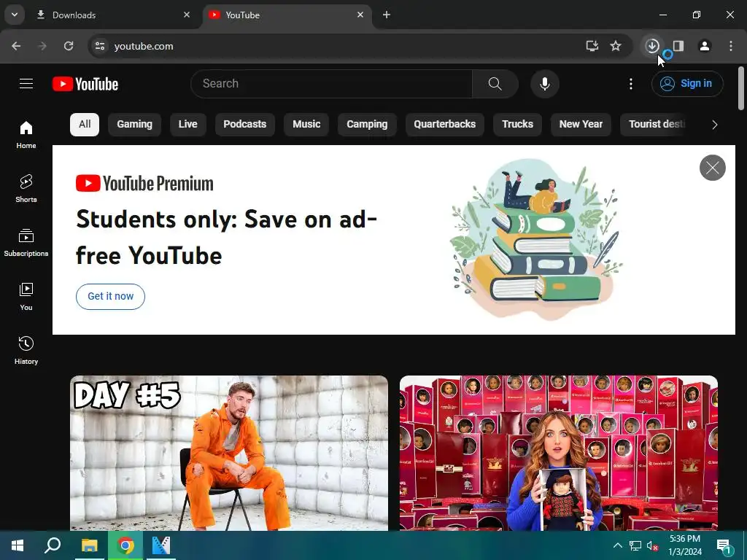Start voice search with microphone icon
747x560 pixels.
(544, 84)
